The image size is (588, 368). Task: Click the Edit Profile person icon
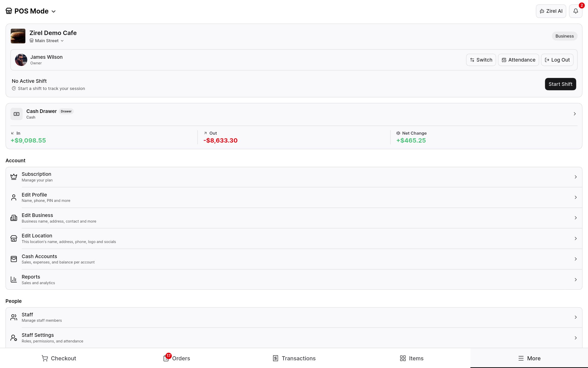point(14,197)
